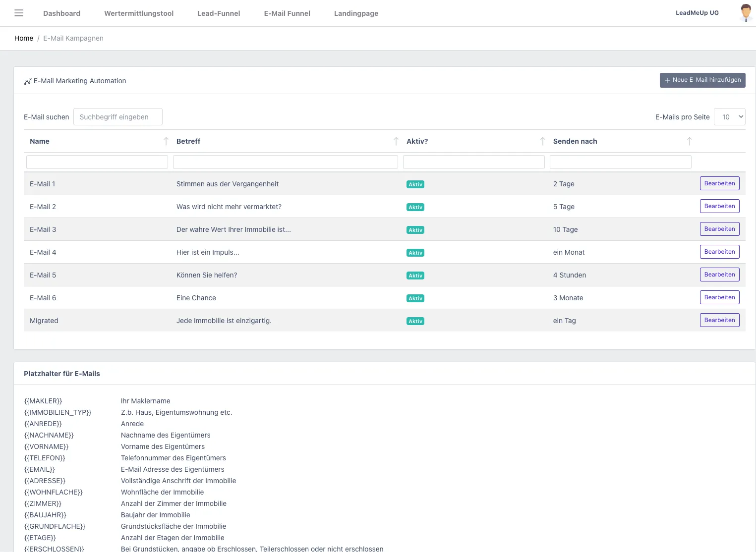Sort the table by the Name column arrow
Screen dimensions: 756x552
coord(166,141)
